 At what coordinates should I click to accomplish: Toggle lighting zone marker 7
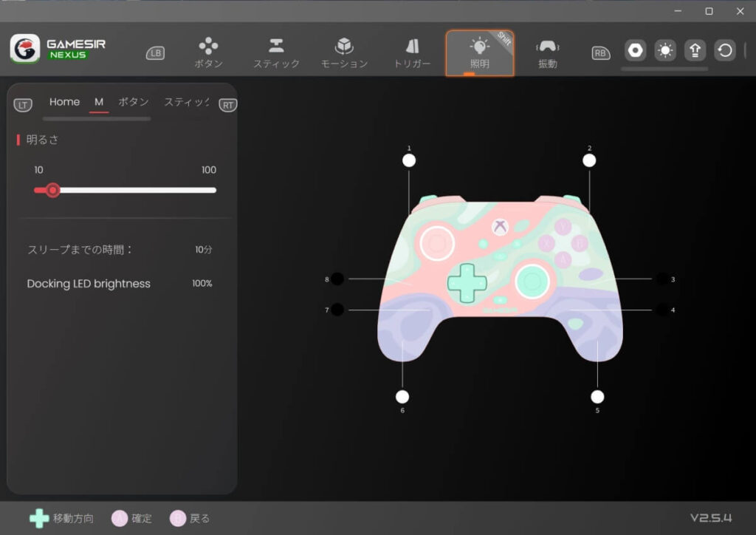(337, 310)
